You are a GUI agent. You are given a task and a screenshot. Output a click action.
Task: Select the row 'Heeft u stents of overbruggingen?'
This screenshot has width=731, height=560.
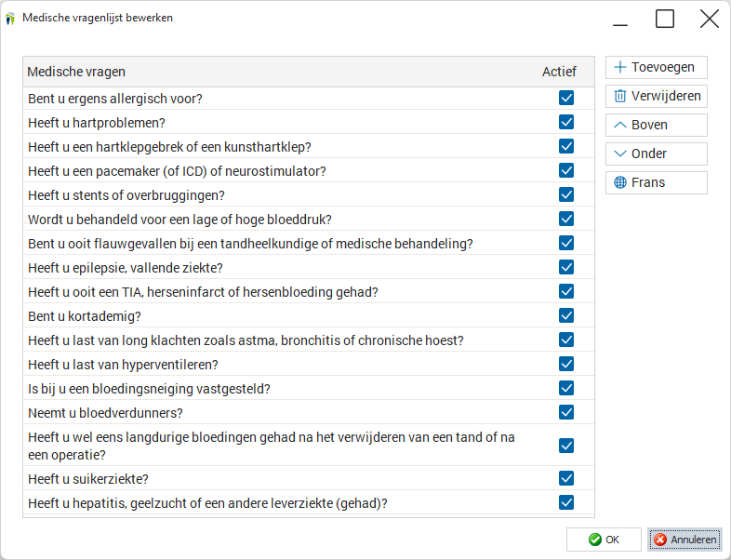[x=309, y=195]
